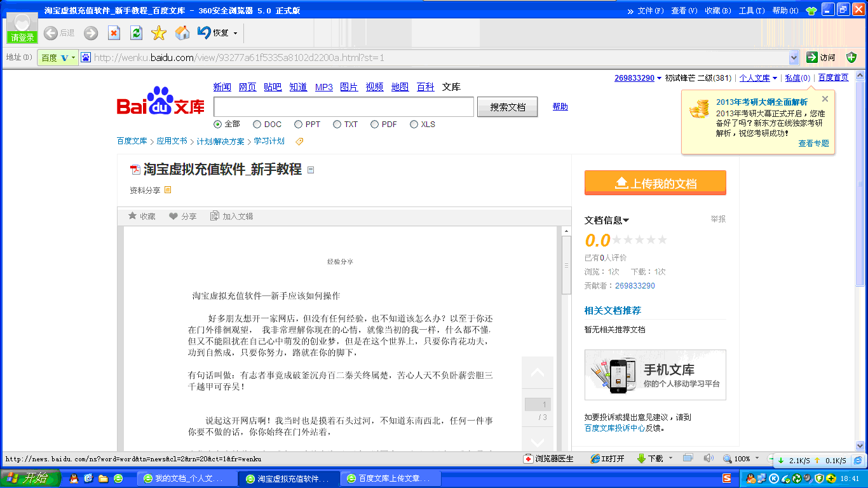This screenshot has width=868, height=488.
Task: Close the 2013年考研 notification popup
Action: [825, 99]
